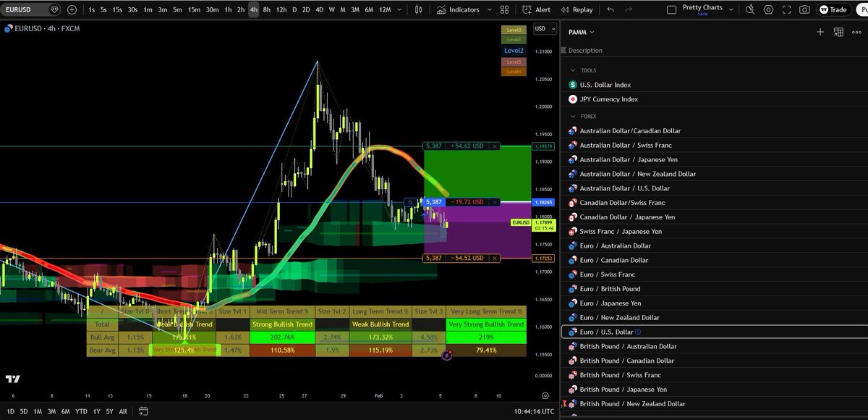Open the EURUSD symbol search box
The image size is (868, 420).
31,9
